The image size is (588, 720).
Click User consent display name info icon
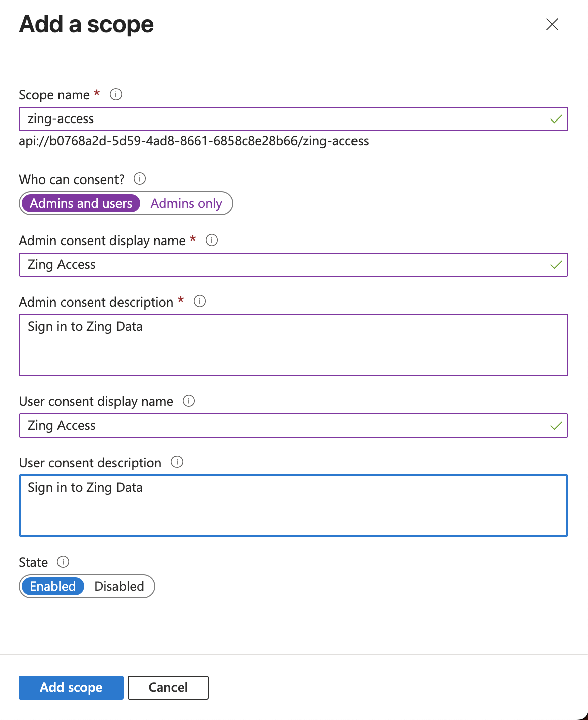coord(189,401)
